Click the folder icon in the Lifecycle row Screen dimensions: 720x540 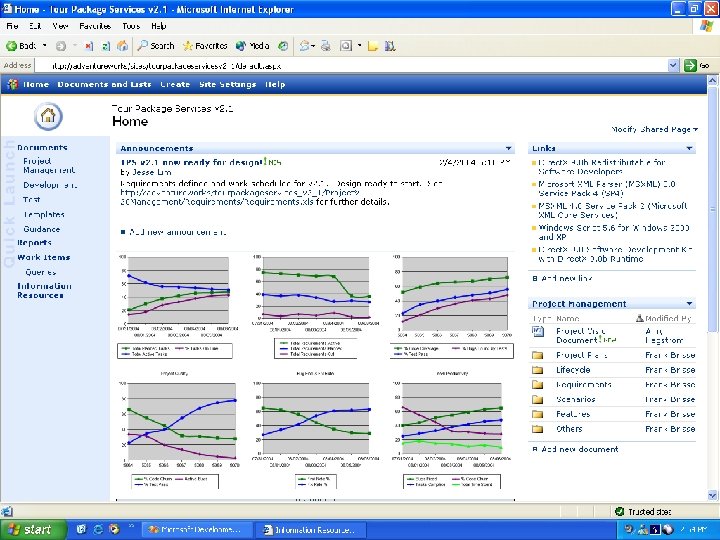[x=537, y=370]
